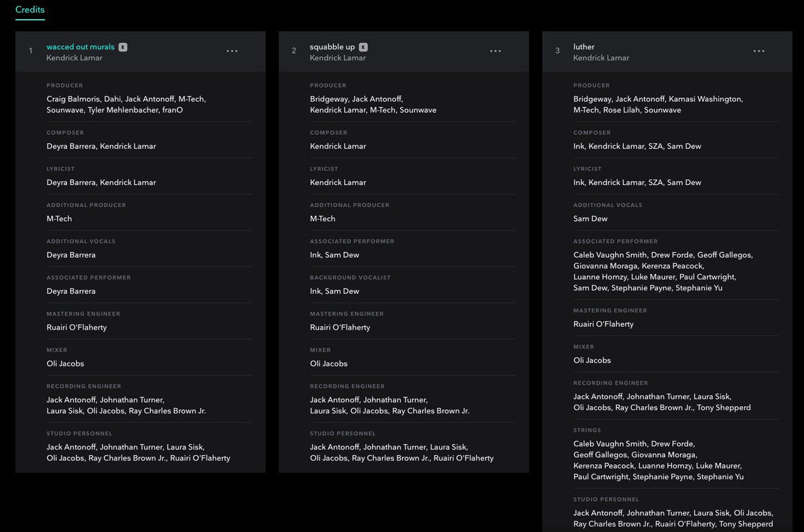Click the Tony Shepperd recording engineer line in luther
This screenshot has width=804, height=532.
coord(662,407)
